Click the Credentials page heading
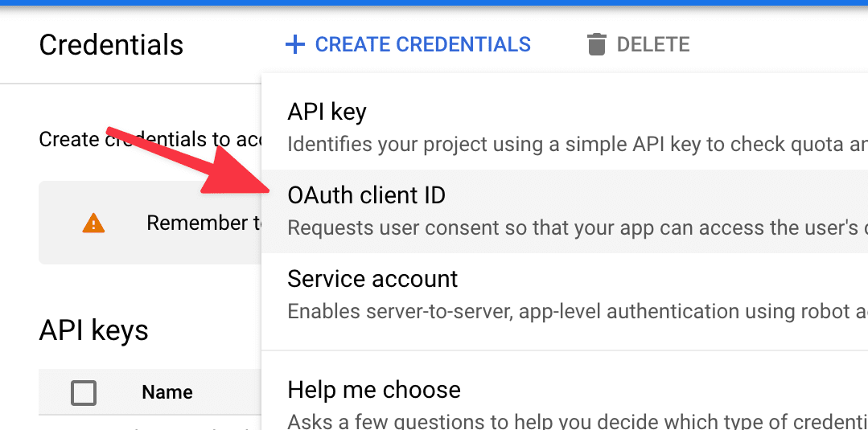 [111, 45]
